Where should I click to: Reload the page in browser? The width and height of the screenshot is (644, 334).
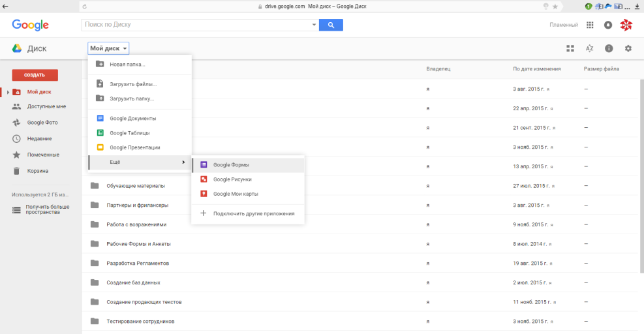(x=85, y=6)
